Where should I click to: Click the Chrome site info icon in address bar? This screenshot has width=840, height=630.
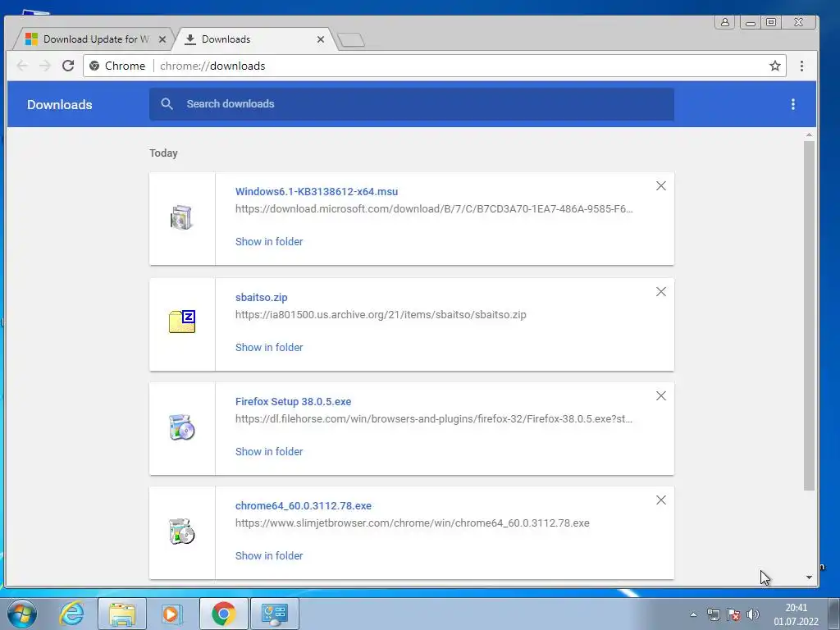94,66
